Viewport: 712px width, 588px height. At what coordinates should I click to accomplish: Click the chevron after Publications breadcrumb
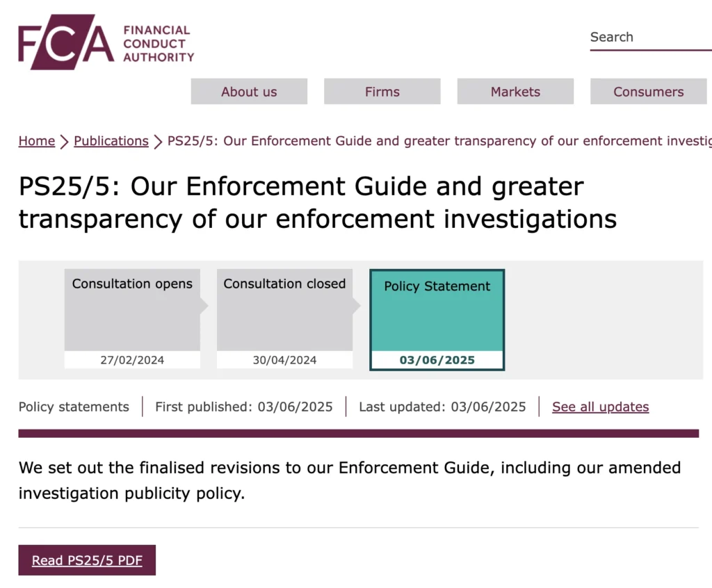[x=158, y=142]
